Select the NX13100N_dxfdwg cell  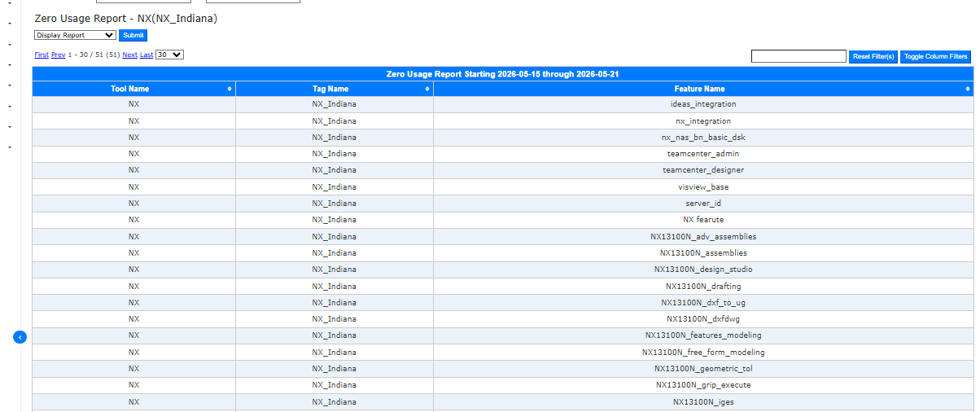703,319
